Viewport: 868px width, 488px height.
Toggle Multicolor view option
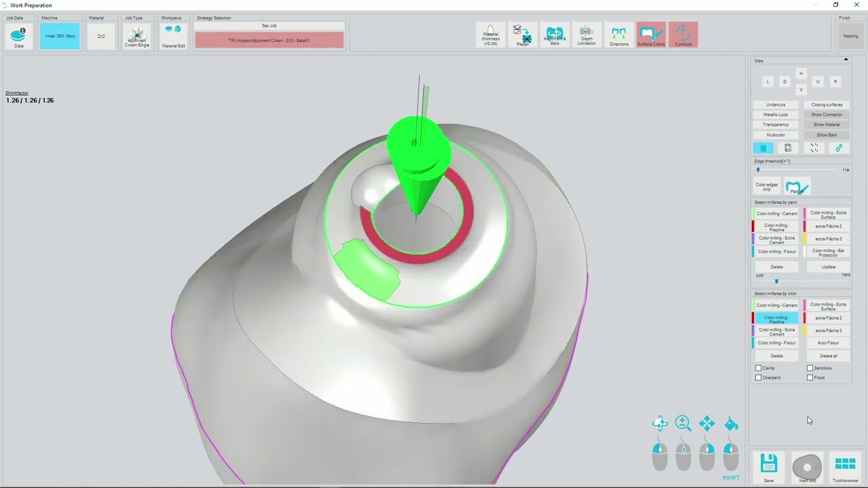tap(776, 135)
